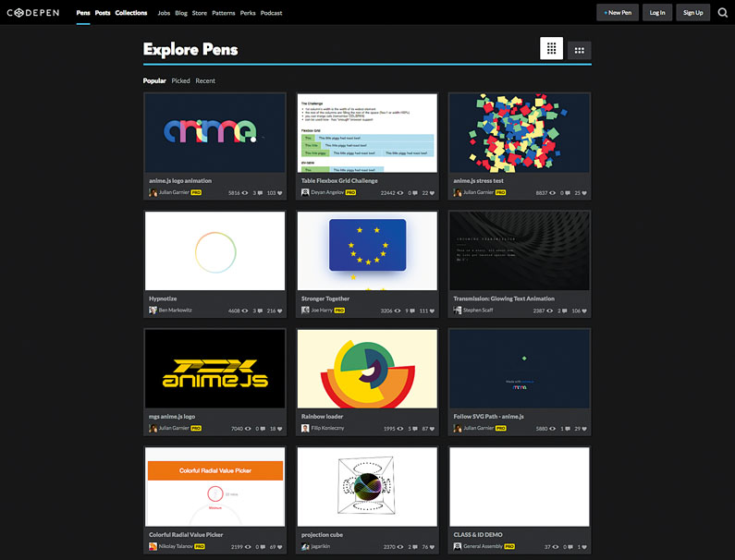Like the Transmission Glowing Text Animation pen
The height and width of the screenshot is (560, 735).
(x=584, y=310)
